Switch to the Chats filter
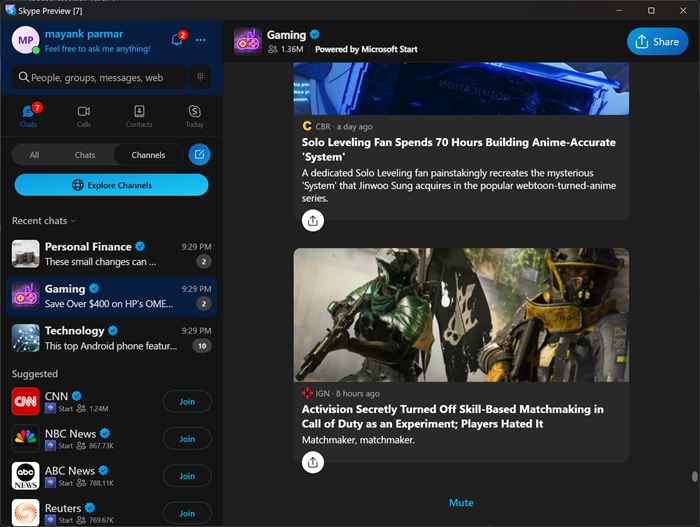The height and width of the screenshot is (527, 700). (85, 155)
